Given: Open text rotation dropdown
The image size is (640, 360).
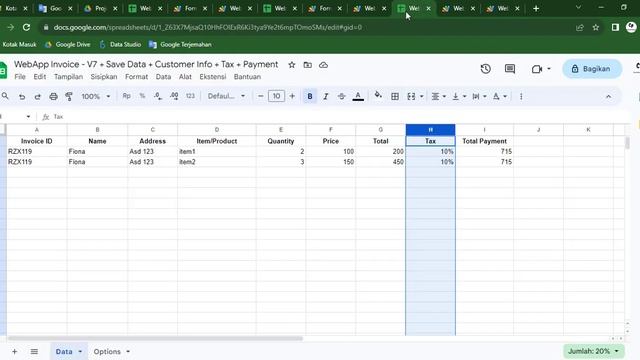Looking at the screenshot, I should (x=500, y=97).
